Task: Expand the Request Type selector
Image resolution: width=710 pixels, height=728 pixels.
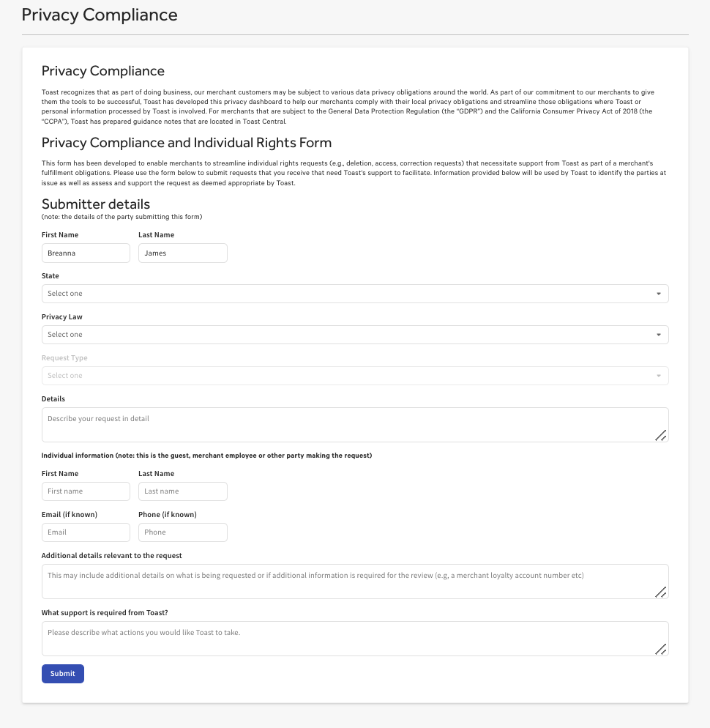Action: pyautogui.click(x=355, y=375)
